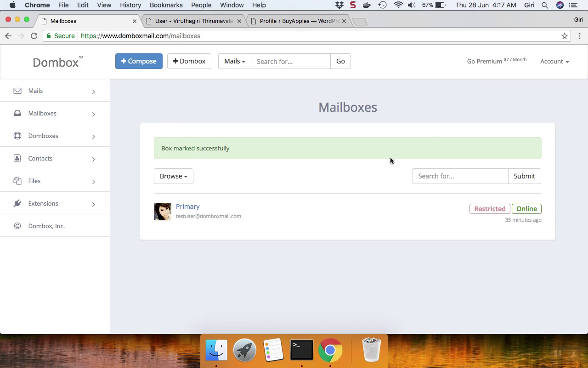588x368 pixels.
Task: Open the History menu
Action: [x=130, y=5]
